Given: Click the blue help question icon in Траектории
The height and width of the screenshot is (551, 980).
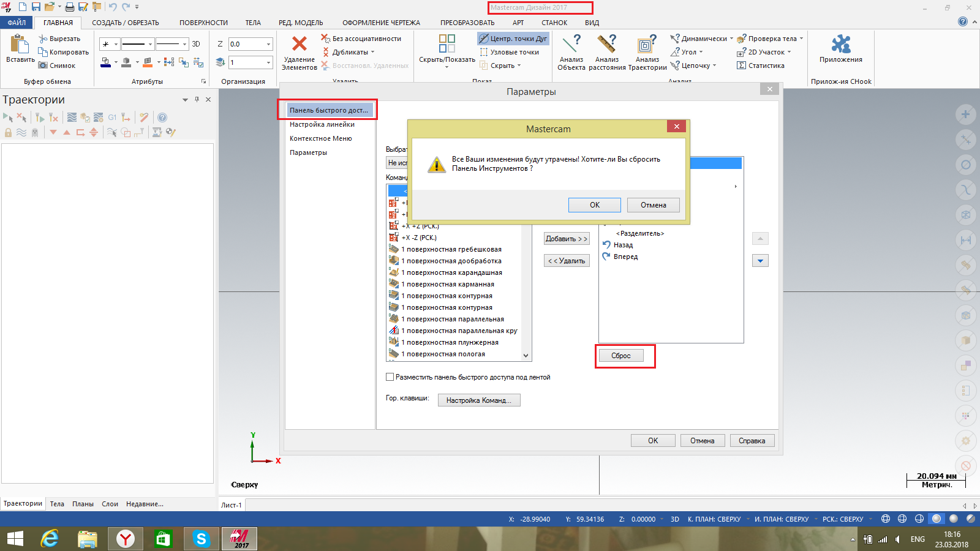Looking at the screenshot, I should 162,118.
